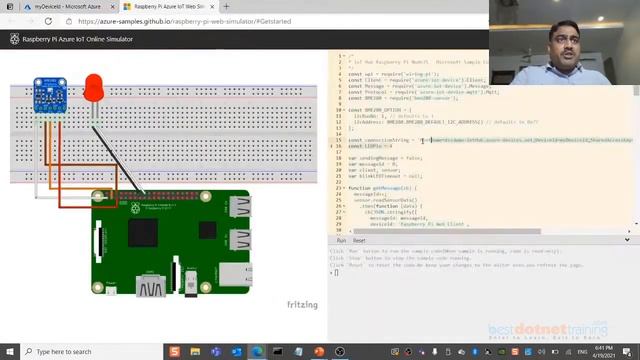Open Outlook from the taskbar
640x360 pixels.
coord(237,351)
